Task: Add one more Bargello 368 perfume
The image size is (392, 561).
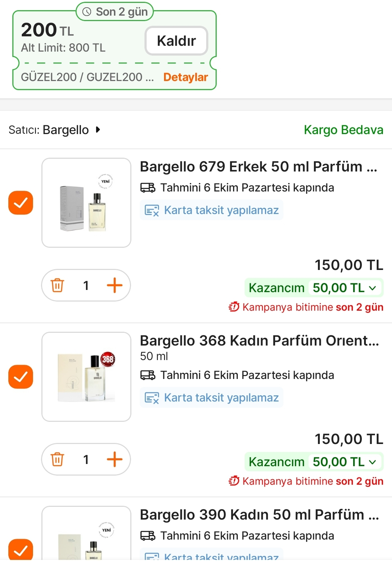Action: [x=114, y=460]
